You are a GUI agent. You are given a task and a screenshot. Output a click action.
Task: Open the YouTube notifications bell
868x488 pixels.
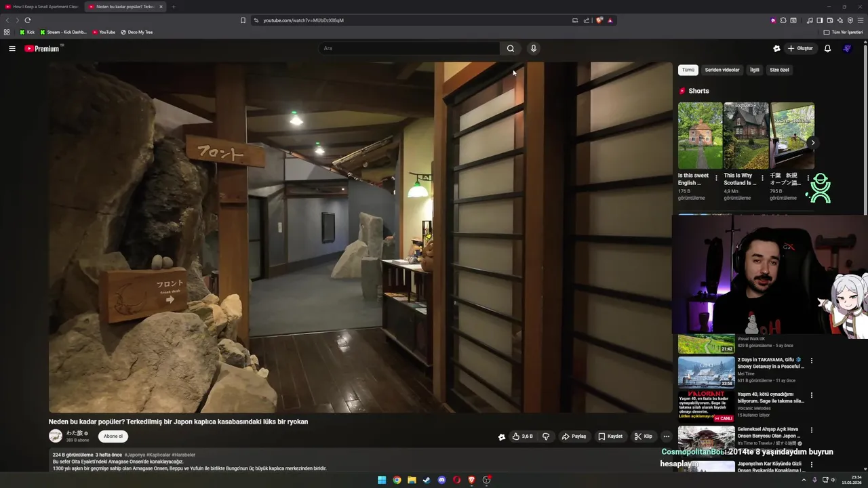(827, 48)
